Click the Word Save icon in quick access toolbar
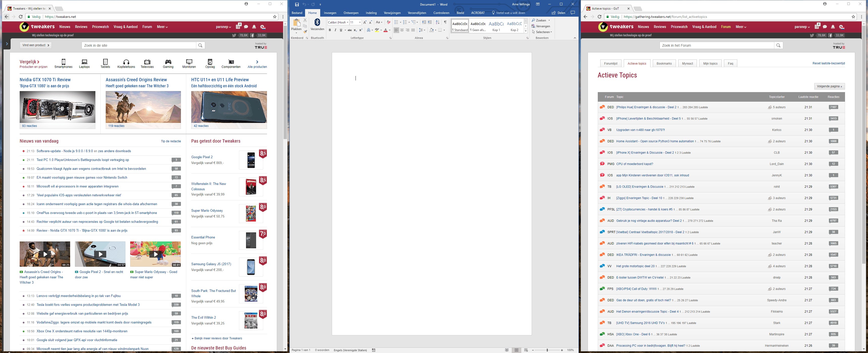The image size is (868, 353). 297,4
